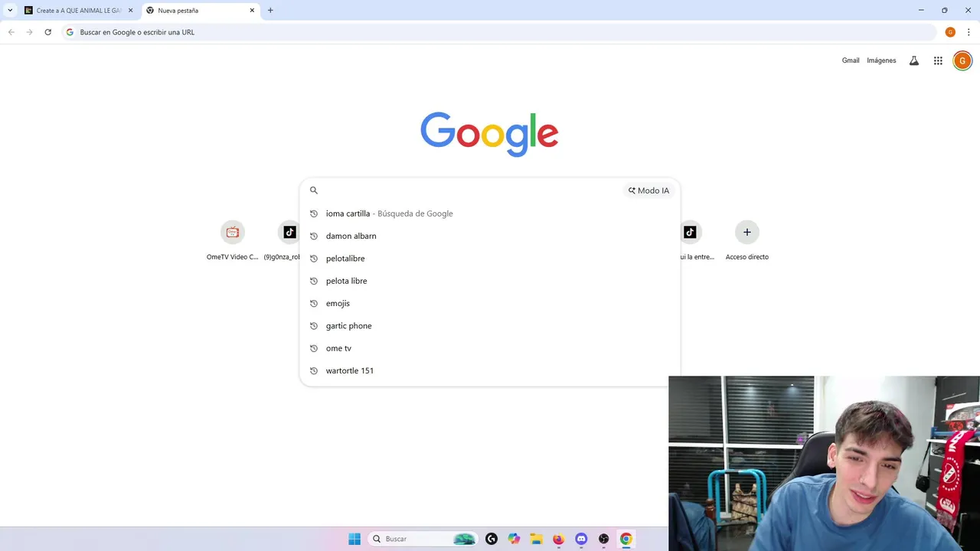This screenshot has width=980, height=551.
Task: Open the Google apps grid icon
Action: pyautogui.click(x=938, y=60)
